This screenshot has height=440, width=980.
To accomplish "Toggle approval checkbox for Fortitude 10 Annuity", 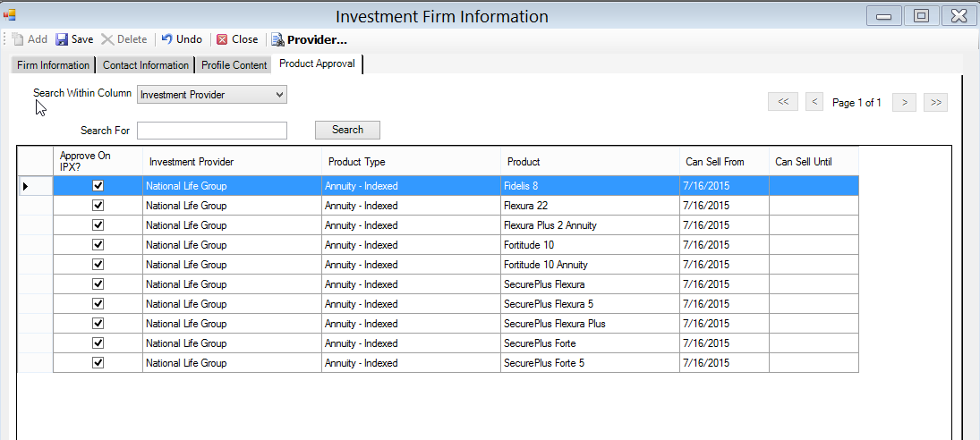I will [x=98, y=265].
